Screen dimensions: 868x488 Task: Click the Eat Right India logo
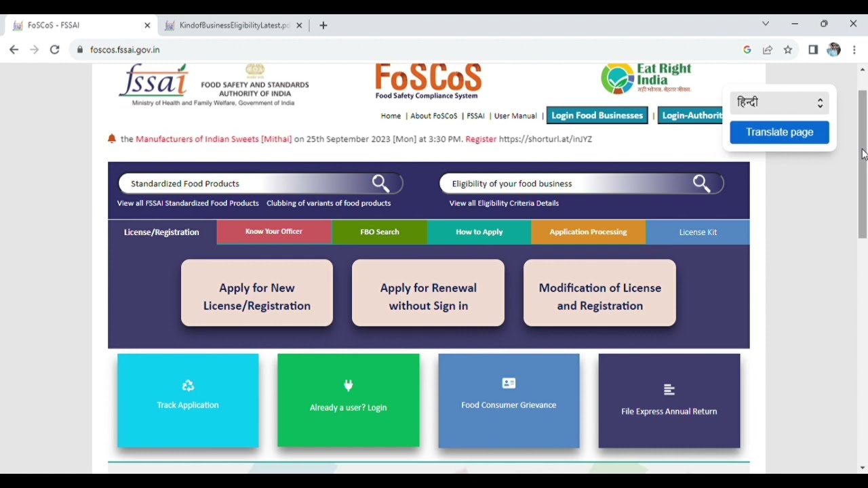646,79
